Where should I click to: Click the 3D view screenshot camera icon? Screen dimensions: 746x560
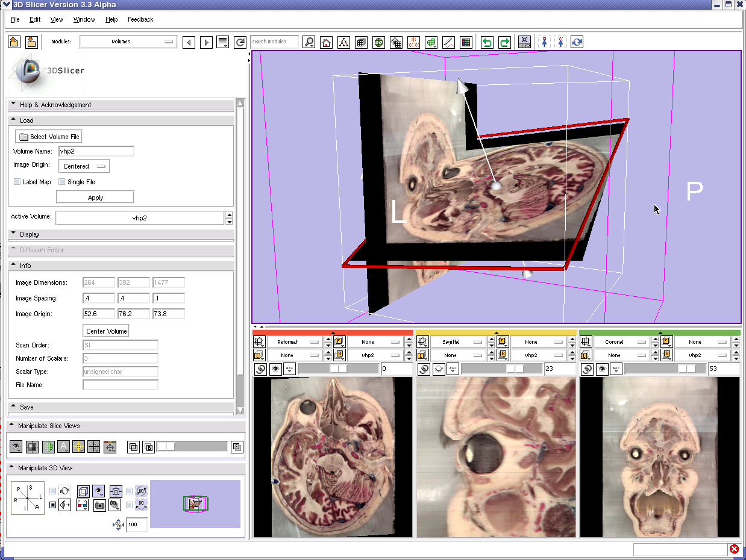pos(99,505)
